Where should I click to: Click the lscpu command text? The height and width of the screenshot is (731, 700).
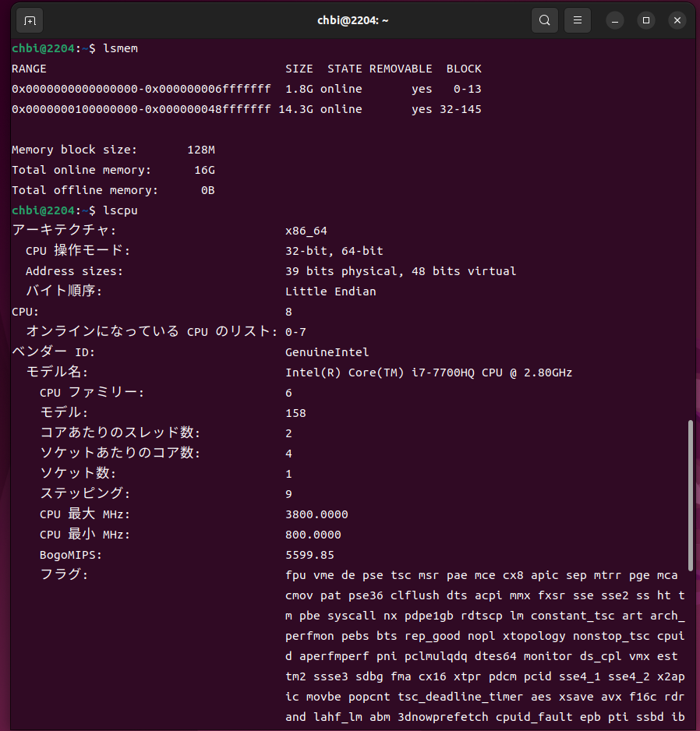click(120, 210)
